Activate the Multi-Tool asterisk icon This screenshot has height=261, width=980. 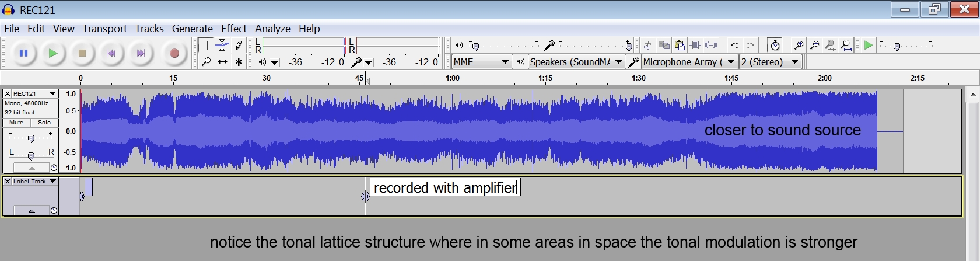point(238,62)
